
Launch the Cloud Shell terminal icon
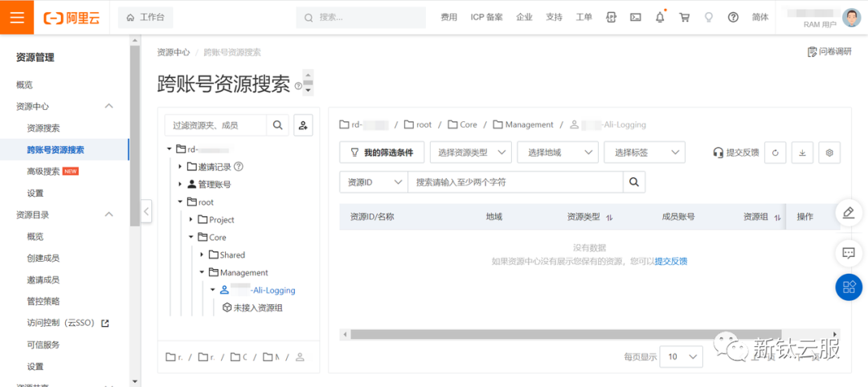tap(636, 18)
